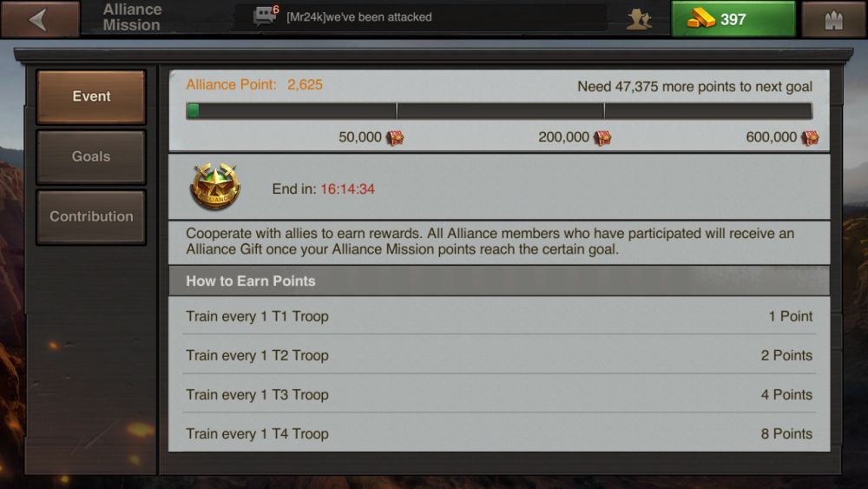Tap the 600,000 goal reward chest
The image size is (868, 489).
coord(810,137)
